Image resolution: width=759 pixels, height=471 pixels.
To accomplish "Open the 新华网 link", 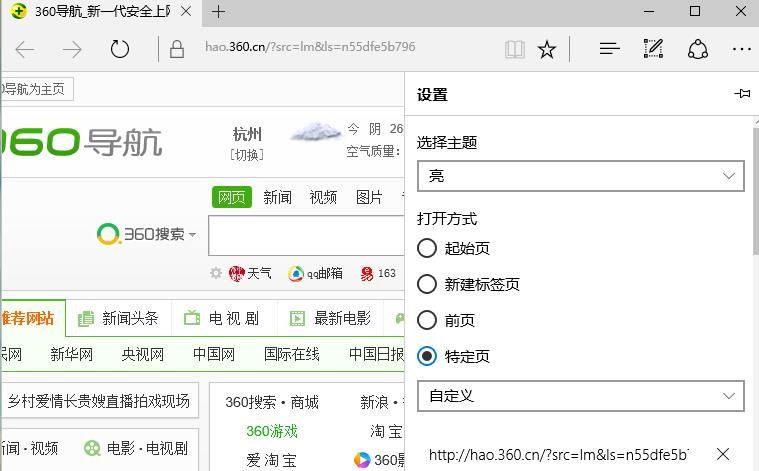I will (x=72, y=354).
